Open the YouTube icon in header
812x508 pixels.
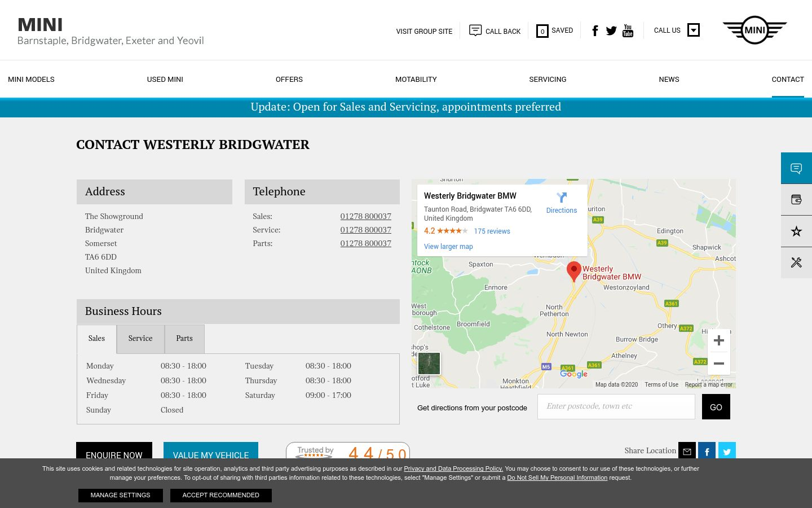click(628, 30)
